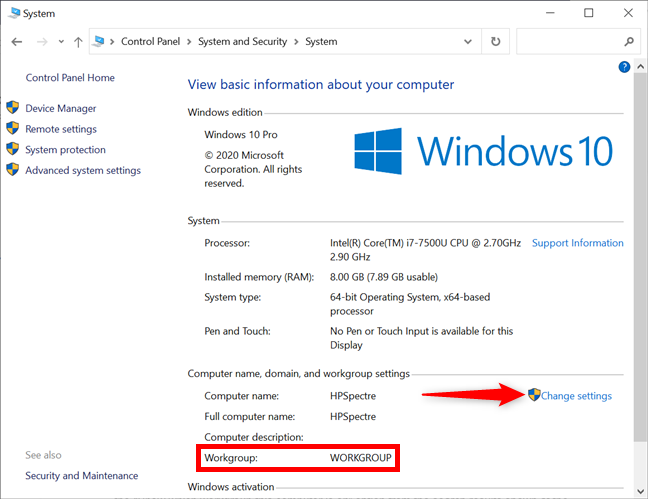Click the Intel Core i7-7500U processor text
Image resolution: width=648 pixels, height=499 pixels.
425,250
